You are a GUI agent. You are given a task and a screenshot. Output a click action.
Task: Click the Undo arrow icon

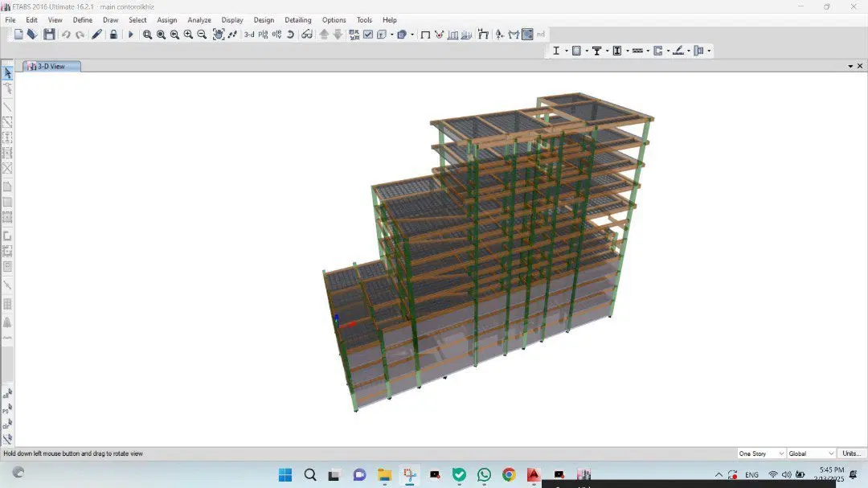tap(66, 35)
